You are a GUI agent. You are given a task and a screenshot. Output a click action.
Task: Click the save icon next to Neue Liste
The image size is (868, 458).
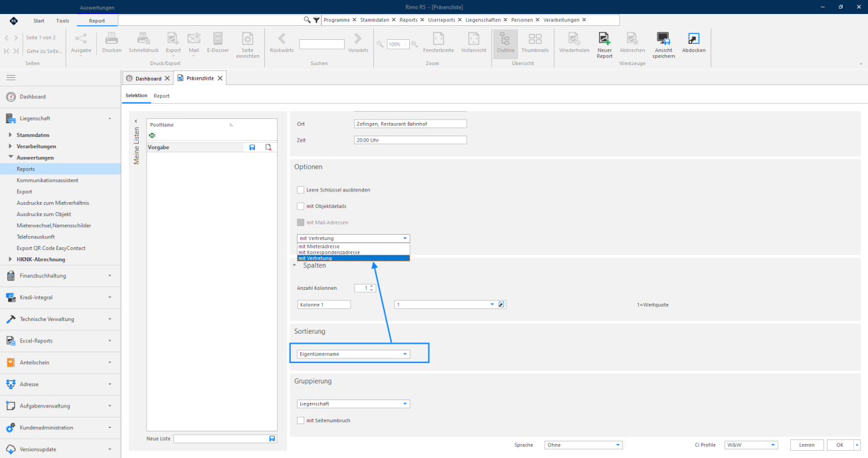(x=272, y=439)
